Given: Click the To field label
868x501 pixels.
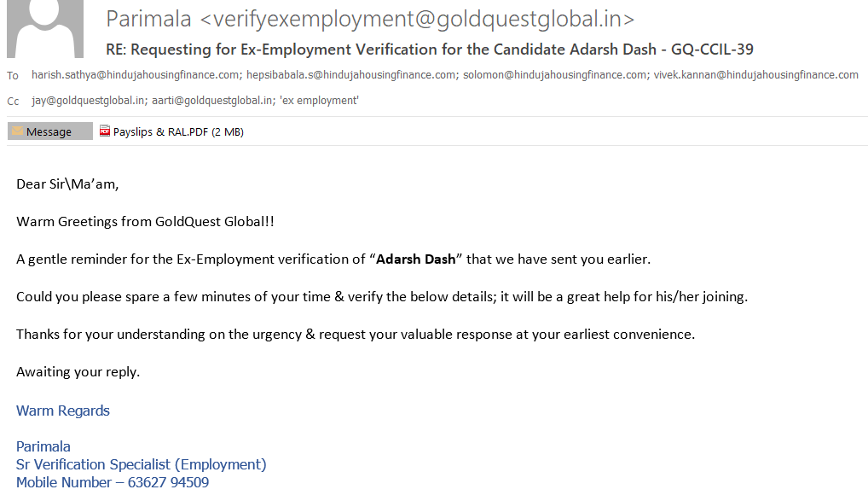Looking at the screenshot, I should coord(13,76).
